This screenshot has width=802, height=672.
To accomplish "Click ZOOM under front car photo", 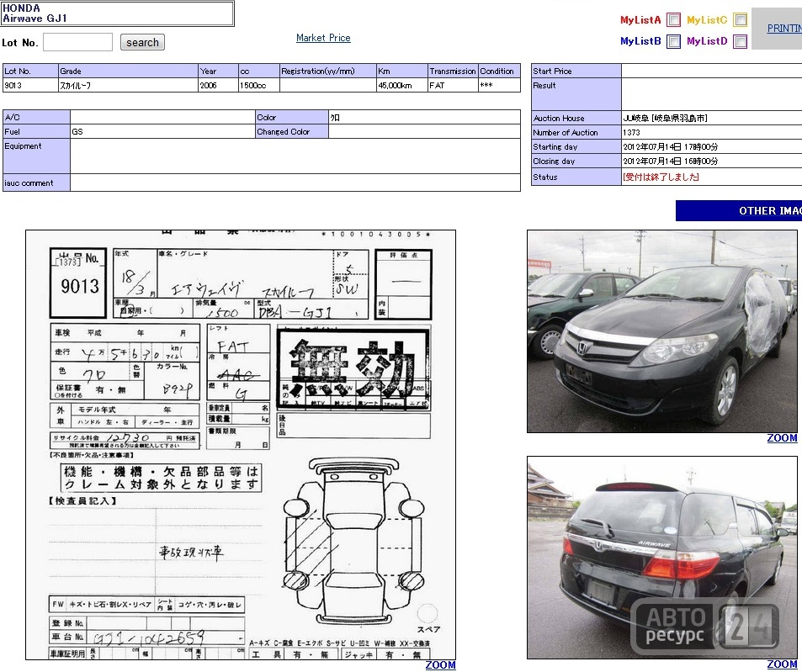I will (782, 438).
